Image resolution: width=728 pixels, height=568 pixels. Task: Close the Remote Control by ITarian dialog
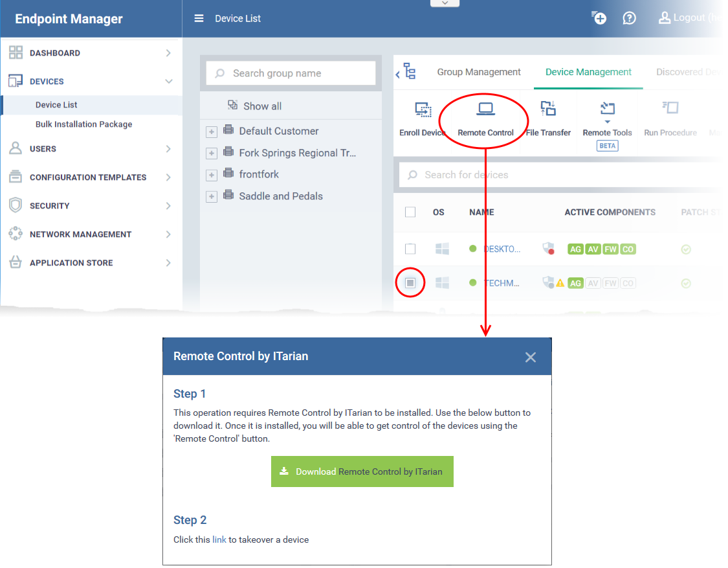[530, 357]
